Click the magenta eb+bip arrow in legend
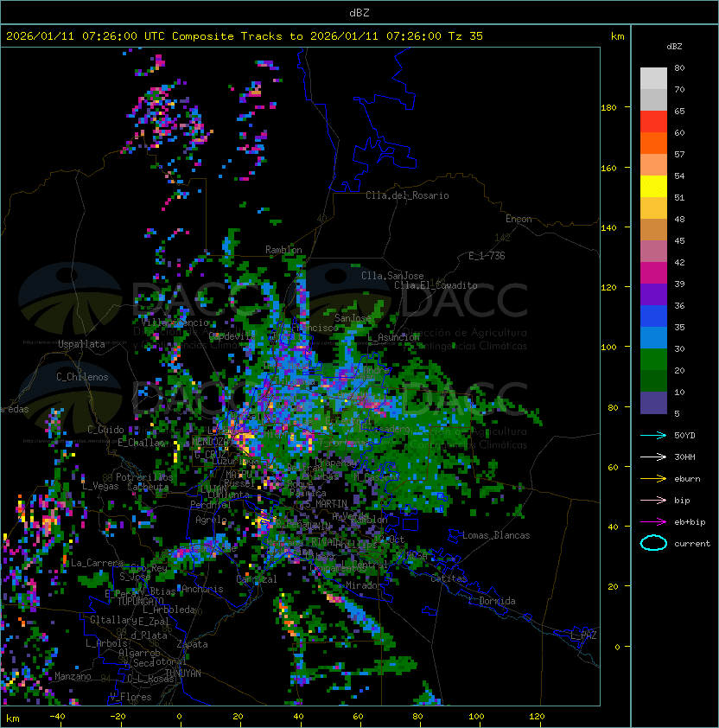719x728 pixels. [653, 522]
